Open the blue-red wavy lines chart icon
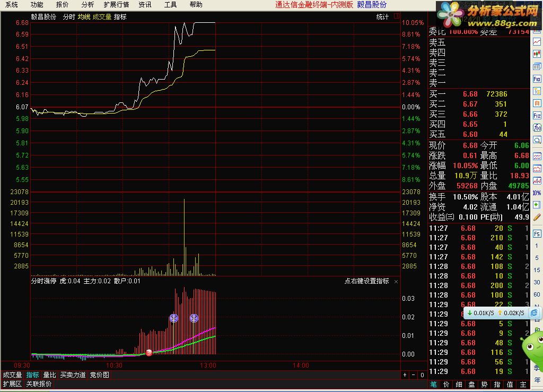Viewport: 543px width, 392px height. click(x=537, y=156)
